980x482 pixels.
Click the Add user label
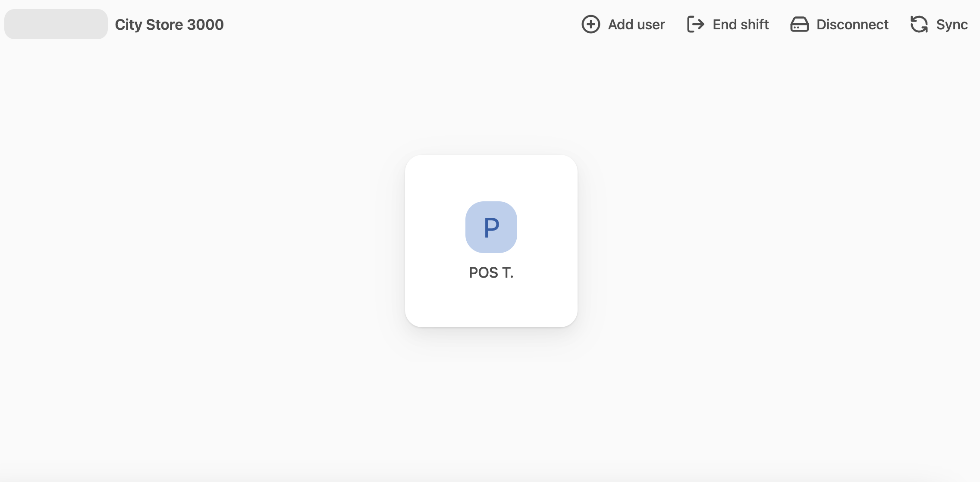point(636,25)
